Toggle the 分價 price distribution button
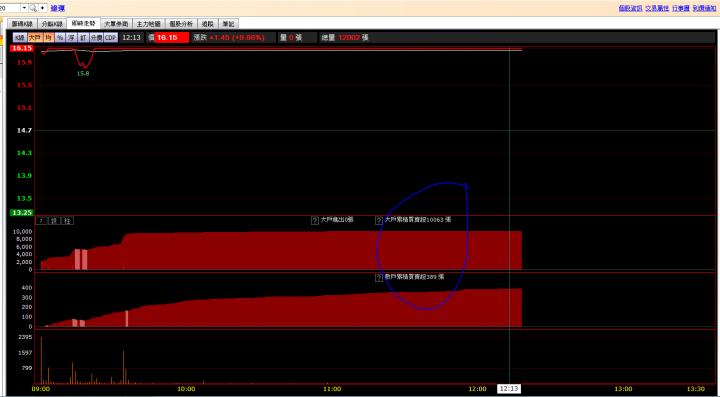Image resolution: width=720 pixels, height=397 pixels. [x=96, y=38]
